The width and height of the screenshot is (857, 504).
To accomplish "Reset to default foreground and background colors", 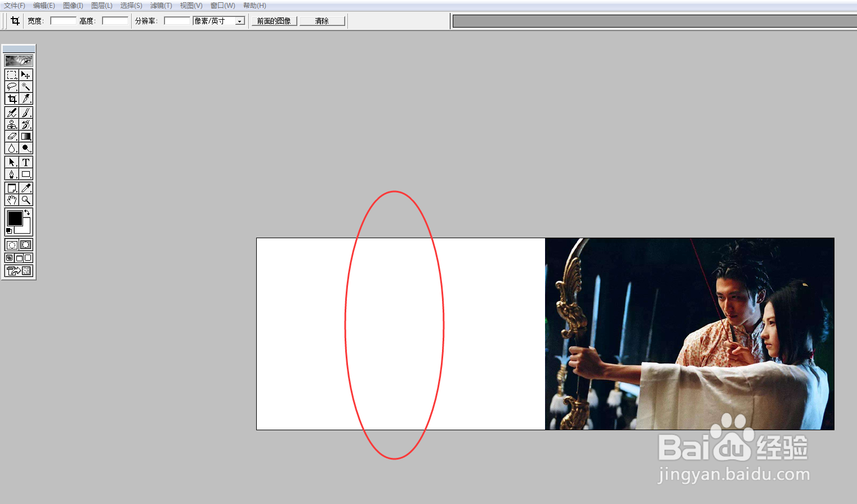I will tap(8, 231).
